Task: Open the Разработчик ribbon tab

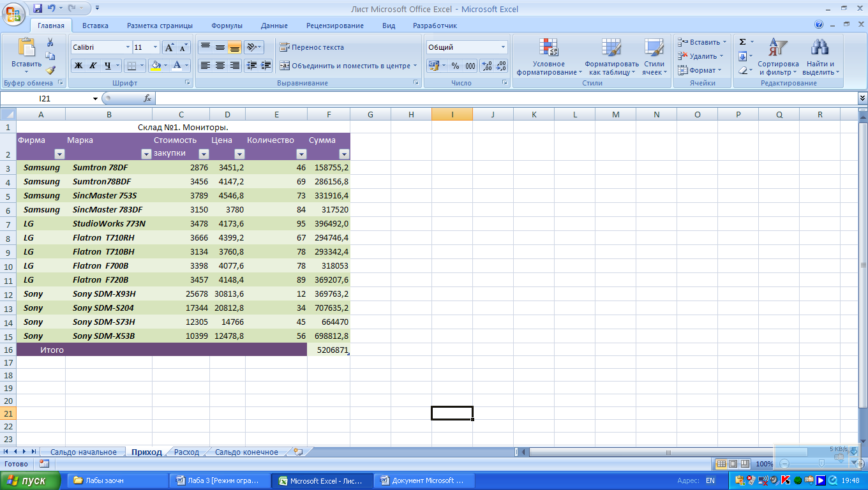Action: pyautogui.click(x=435, y=26)
